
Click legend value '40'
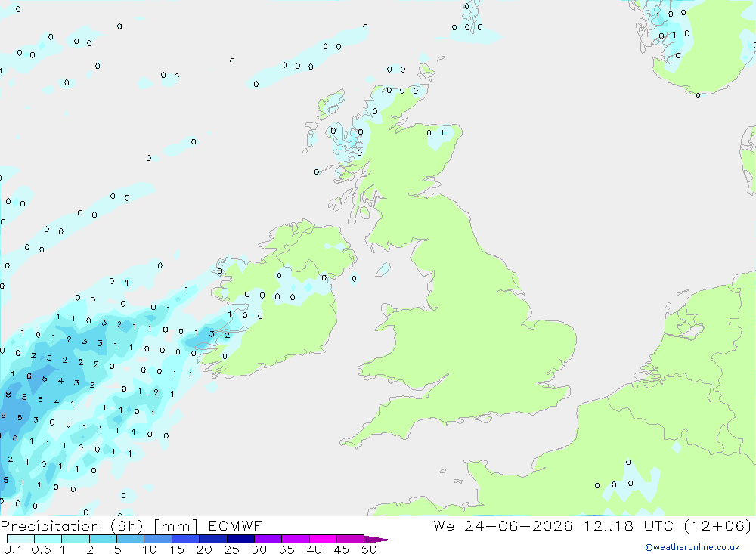(x=314, y=549)
